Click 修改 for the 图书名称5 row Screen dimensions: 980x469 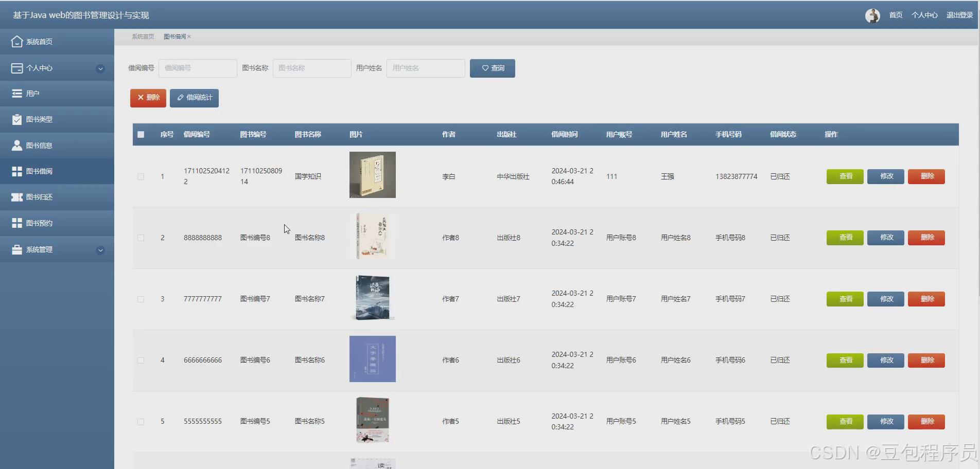tap(886, 422)
